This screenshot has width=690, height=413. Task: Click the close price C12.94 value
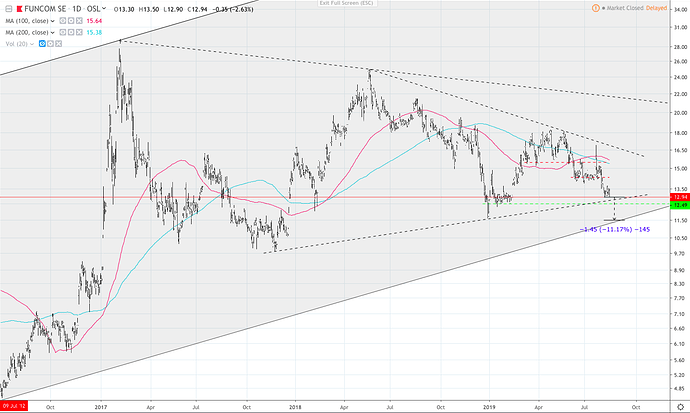(197, 9)
